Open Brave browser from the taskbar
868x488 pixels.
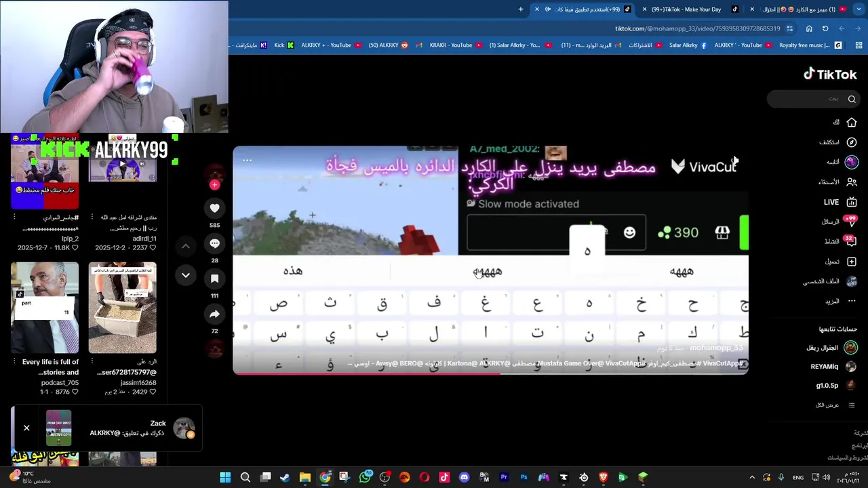pyautogui.click(x=603, y=477)
